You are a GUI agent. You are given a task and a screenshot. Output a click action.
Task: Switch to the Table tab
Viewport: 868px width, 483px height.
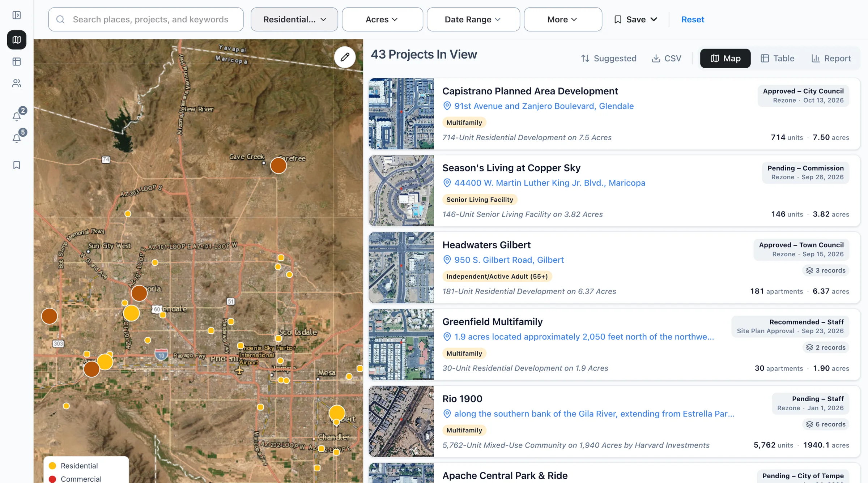click(778, 59)
